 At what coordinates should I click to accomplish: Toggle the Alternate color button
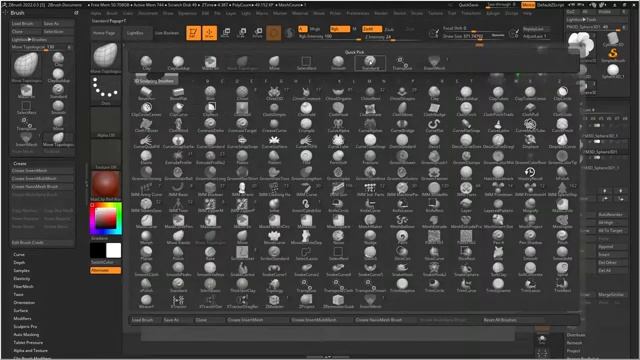coord(105,270)
